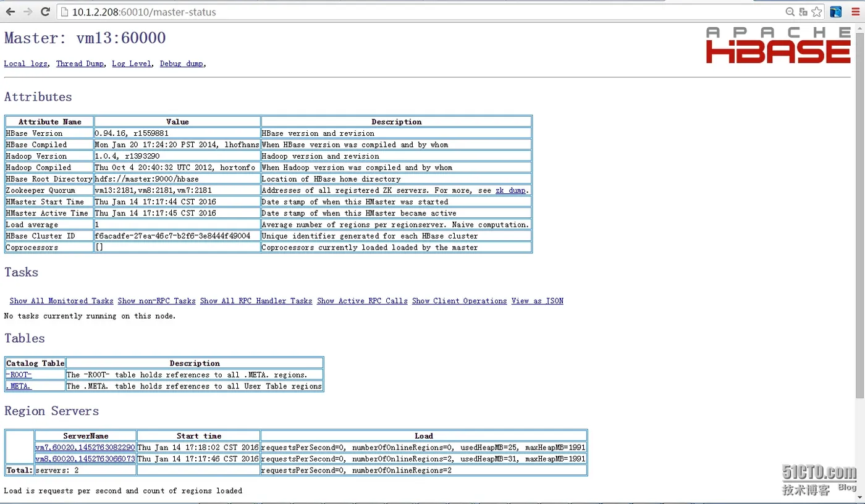
Task: Reload the master-status page
Action: coord(45,12)
